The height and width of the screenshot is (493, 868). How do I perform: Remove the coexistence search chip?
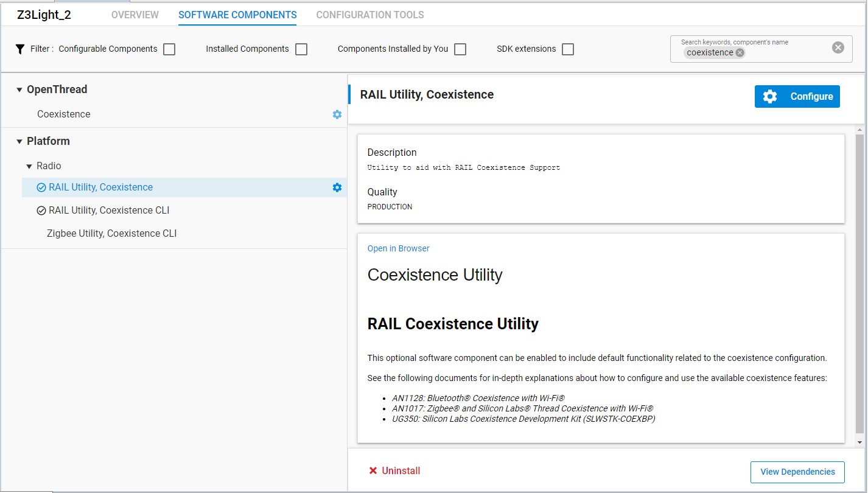pyautogui.click(x=740, y=52)
